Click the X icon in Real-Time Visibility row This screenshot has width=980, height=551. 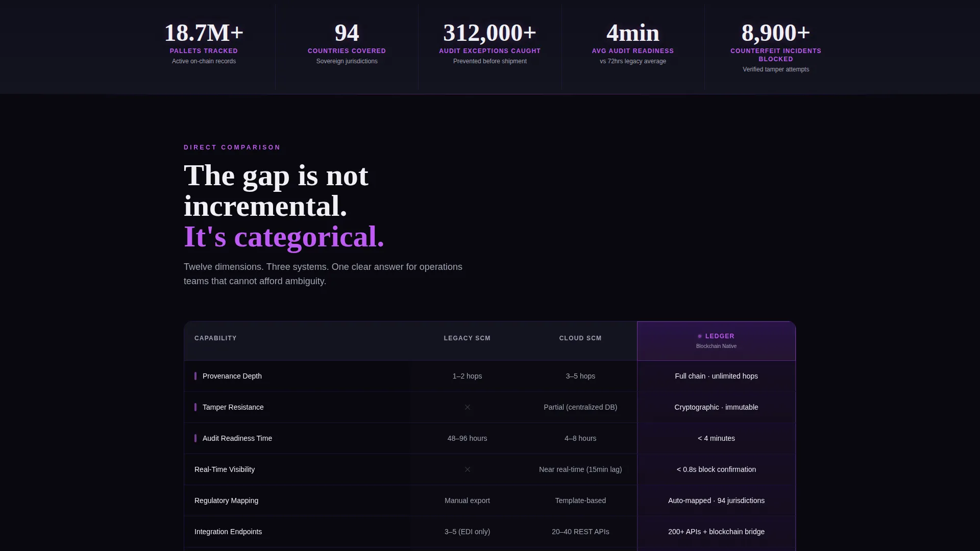[467, 469]
